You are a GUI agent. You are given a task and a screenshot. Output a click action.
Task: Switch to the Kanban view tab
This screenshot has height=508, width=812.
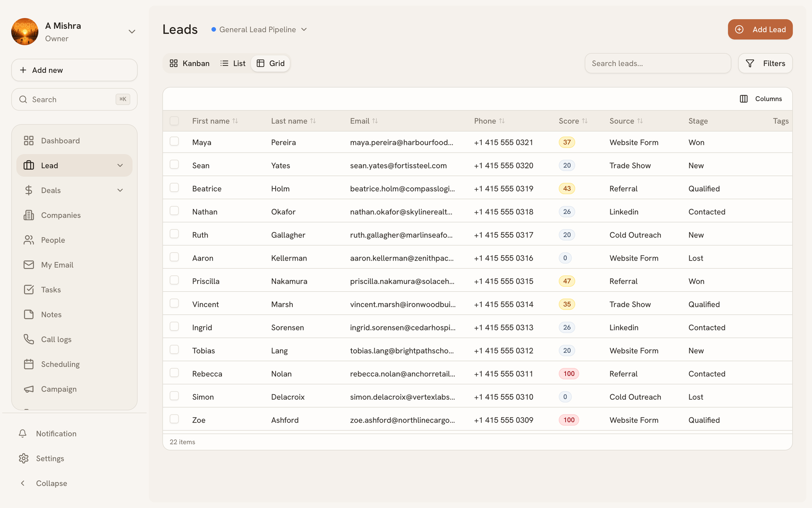[189, 63]
